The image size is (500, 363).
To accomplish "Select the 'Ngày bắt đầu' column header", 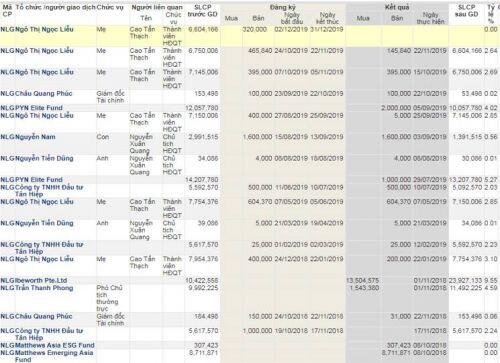I will coord(292,18).
